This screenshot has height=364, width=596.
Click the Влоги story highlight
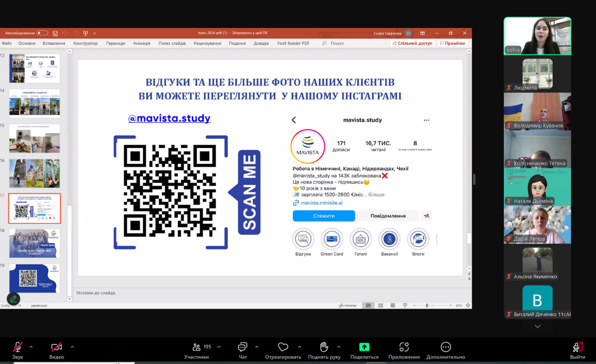point(418,239)
